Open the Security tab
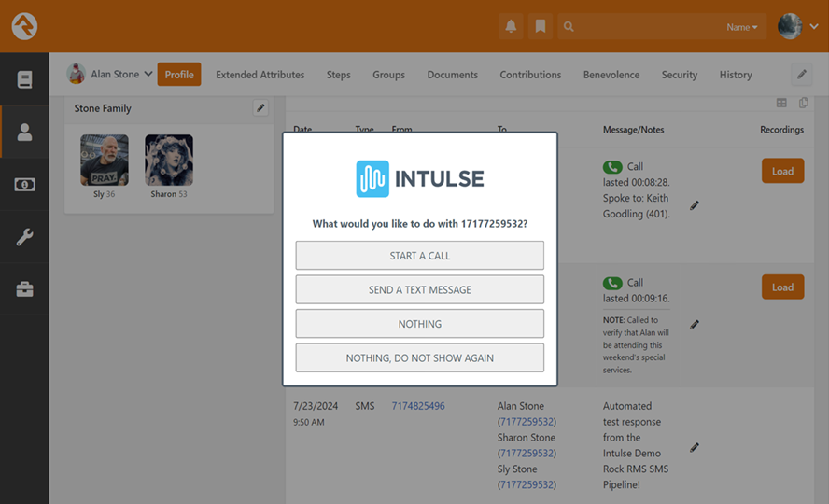 pos(680,75)
